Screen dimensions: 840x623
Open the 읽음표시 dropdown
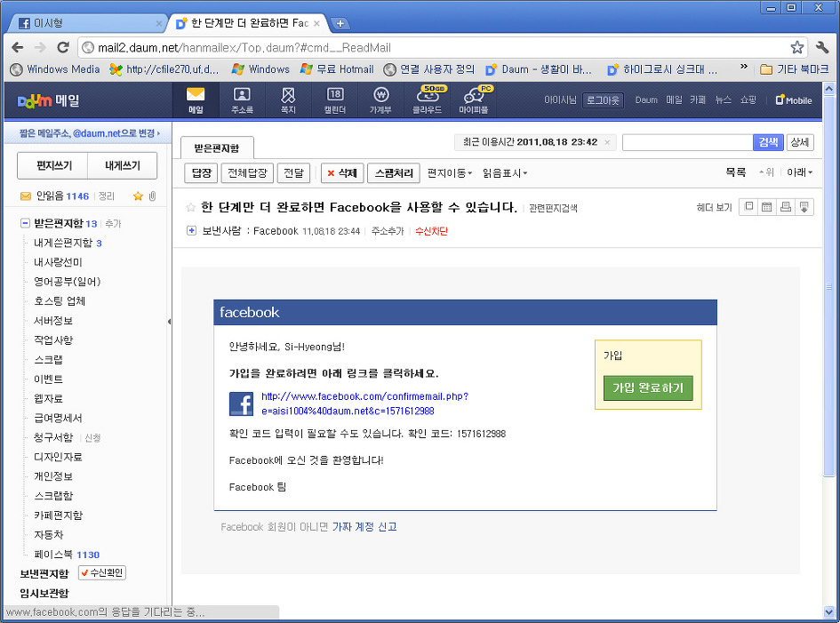(505, 173)
